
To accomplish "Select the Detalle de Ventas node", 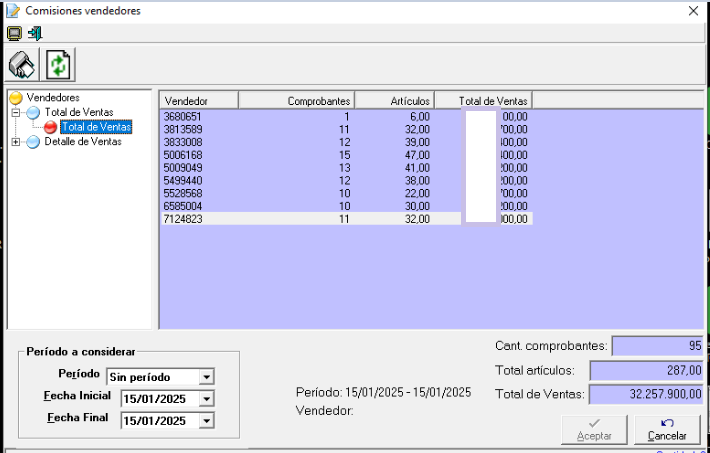I will (82, 142).
